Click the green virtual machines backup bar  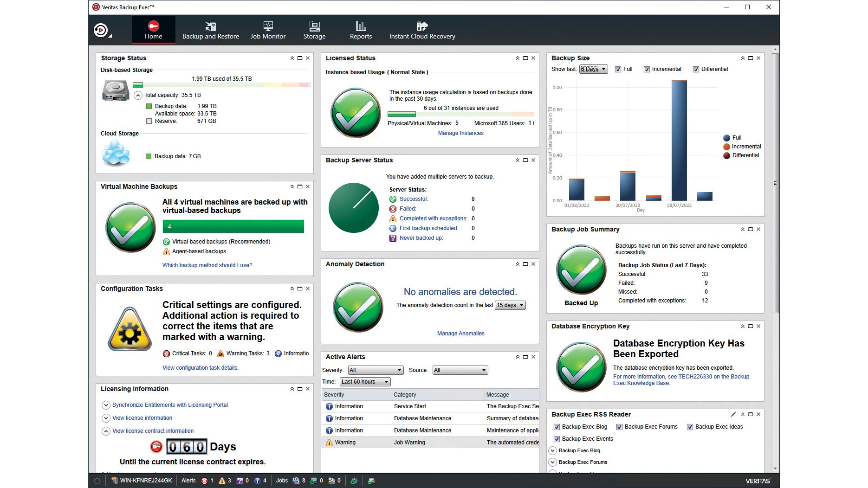tap(233, 226)
